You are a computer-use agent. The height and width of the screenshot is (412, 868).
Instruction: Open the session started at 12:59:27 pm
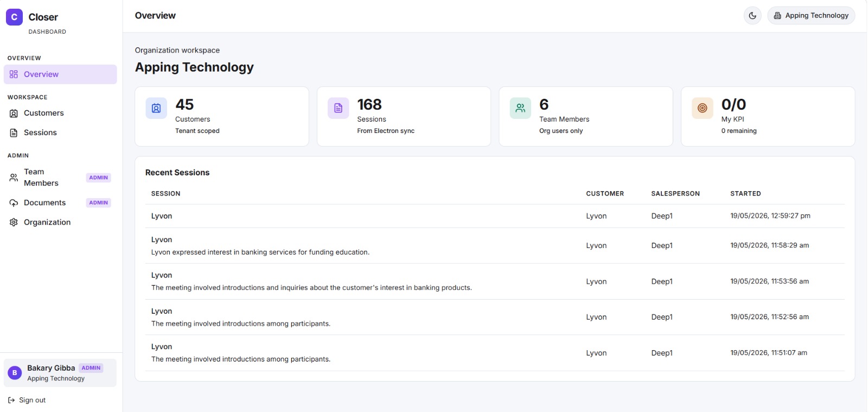coord(495,216)
